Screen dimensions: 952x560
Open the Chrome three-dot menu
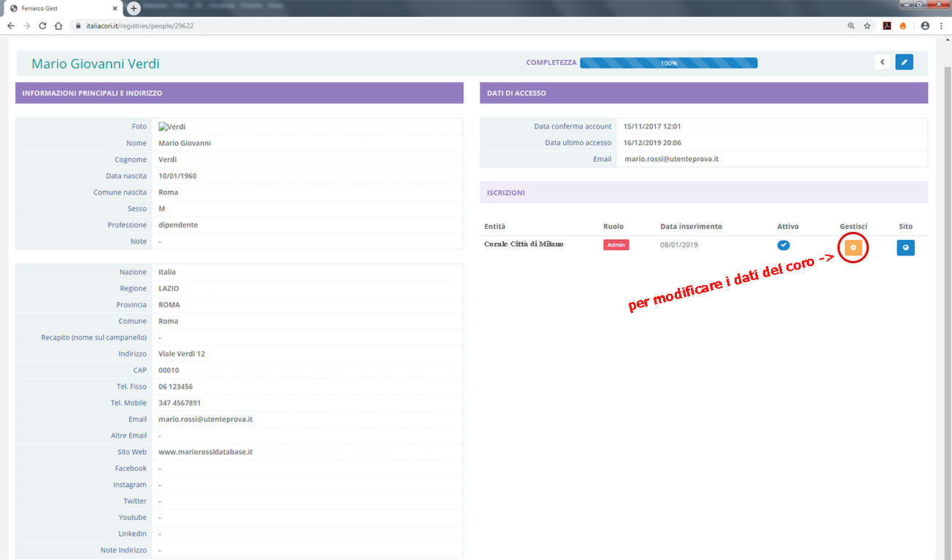(x=941, y=26)
